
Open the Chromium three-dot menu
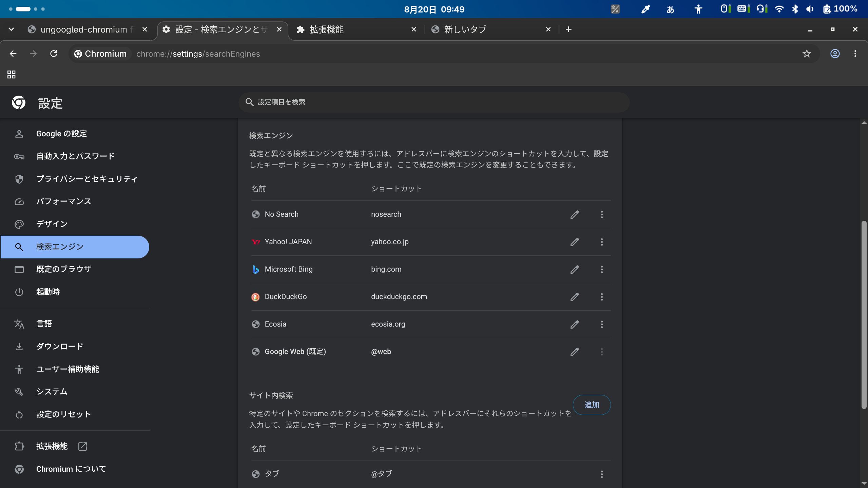[x=855, y=54]
